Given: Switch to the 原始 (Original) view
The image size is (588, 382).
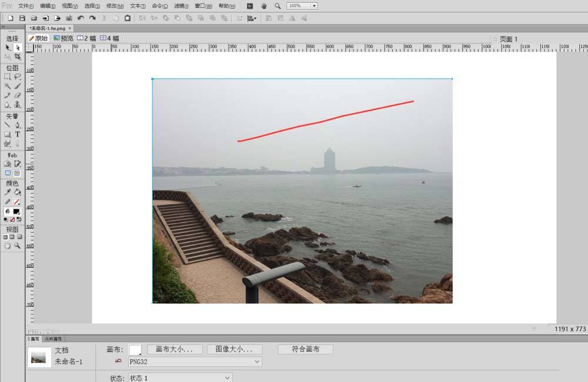Looking at the screenshot, I should 38,38.
